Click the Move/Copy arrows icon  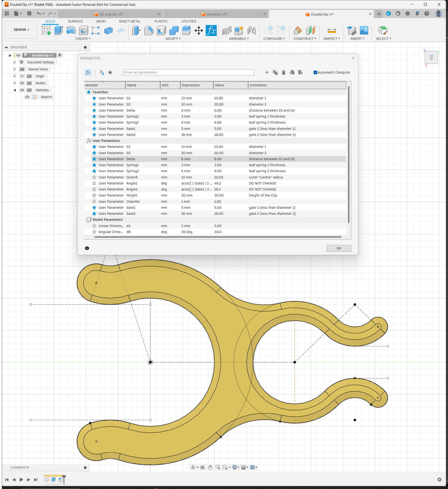(199, 31)
